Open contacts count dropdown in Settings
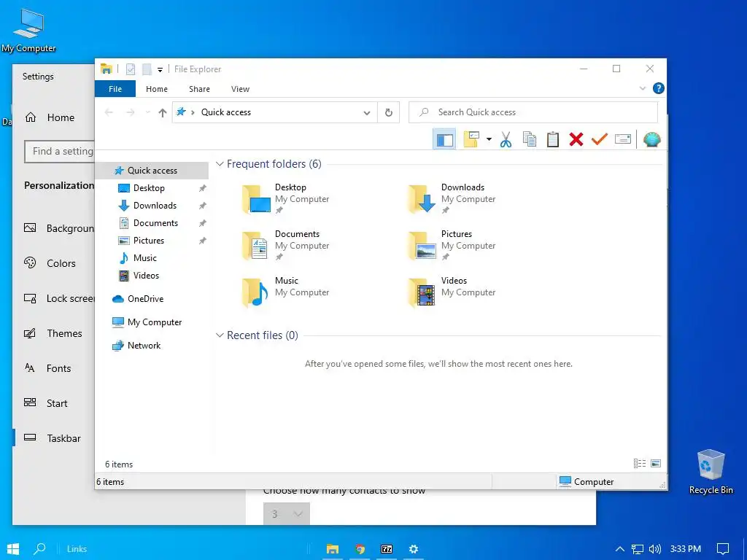Viewport: 747px width, 560px height. click(286, 514)
